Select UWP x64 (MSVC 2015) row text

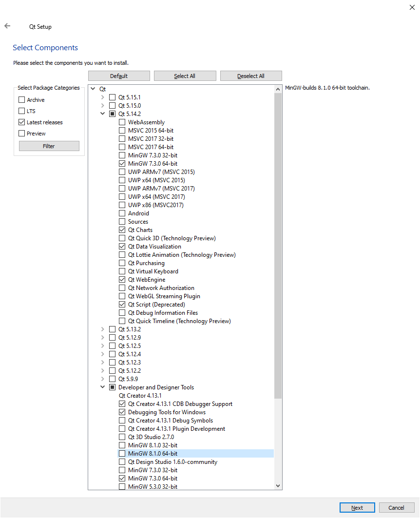coord(156,180)
